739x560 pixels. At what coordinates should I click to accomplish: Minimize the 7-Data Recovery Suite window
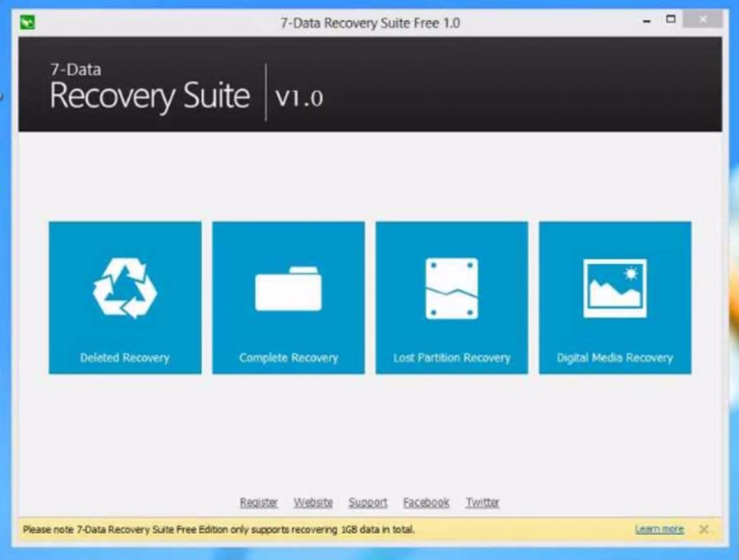[647, 21]
